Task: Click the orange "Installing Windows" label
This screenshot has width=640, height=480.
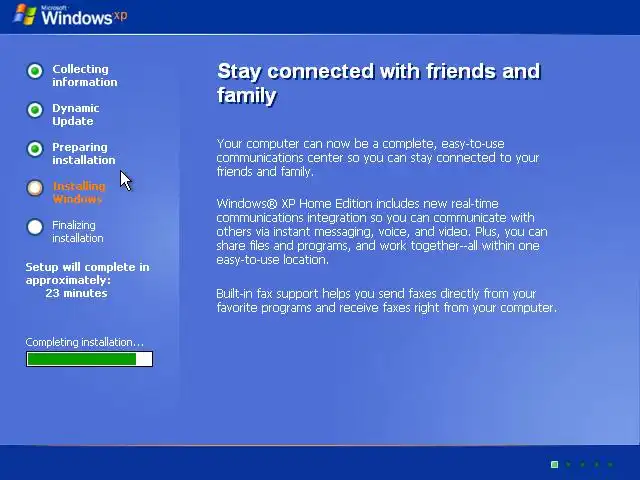Action: (x=79, y=193)
